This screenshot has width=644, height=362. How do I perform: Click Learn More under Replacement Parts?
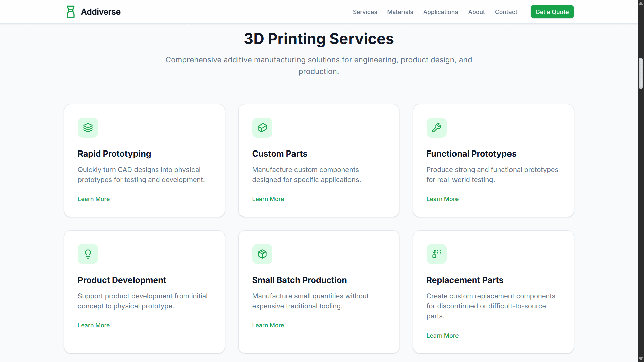click(x=442, y=336)
